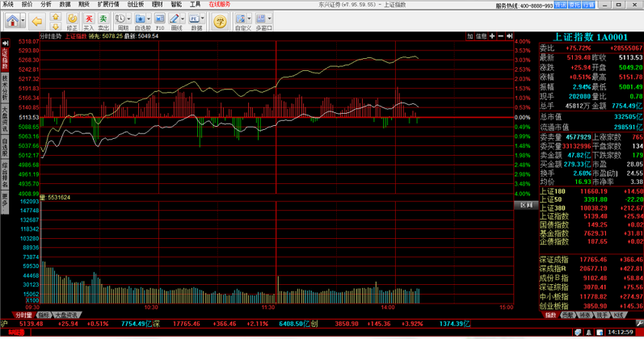
Task: Open the 扩展行情 menu
Action: click(108, 4)
